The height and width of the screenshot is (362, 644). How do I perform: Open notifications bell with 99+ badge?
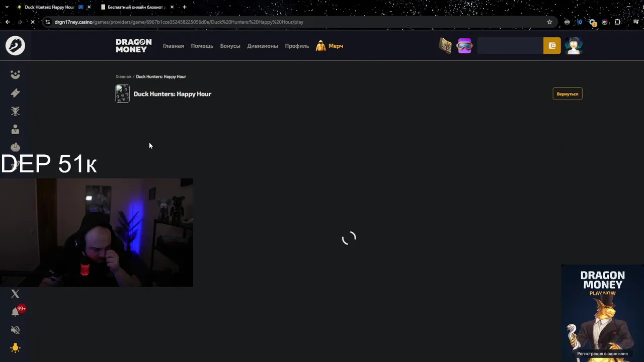click(x=16, y=311)
